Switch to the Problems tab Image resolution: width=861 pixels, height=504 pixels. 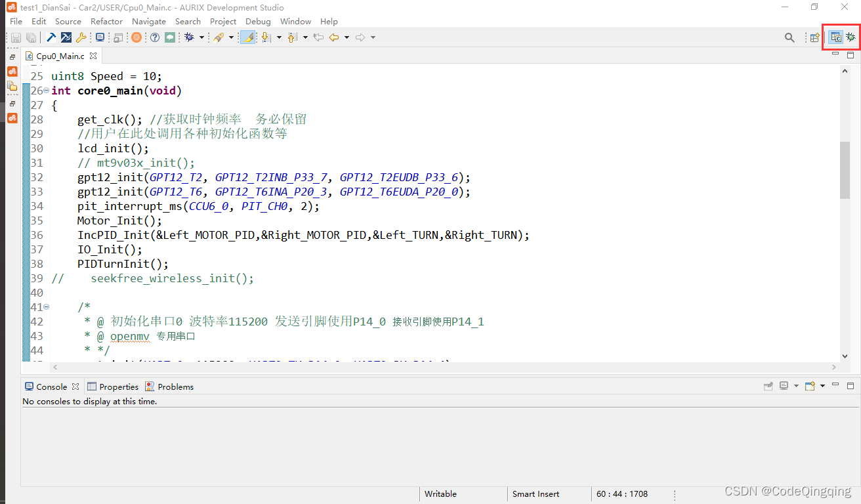[x=169, y=387]
